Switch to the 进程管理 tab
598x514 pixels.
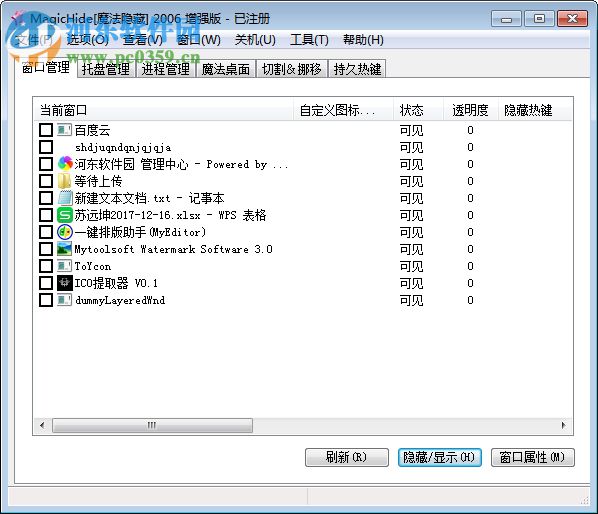(x=166, y=69)
